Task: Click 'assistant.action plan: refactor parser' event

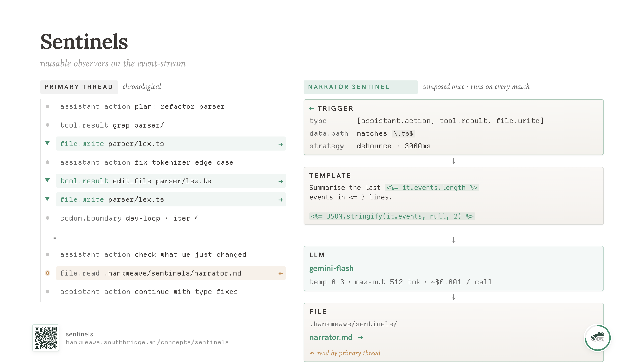Action: [x=143, y=107]
